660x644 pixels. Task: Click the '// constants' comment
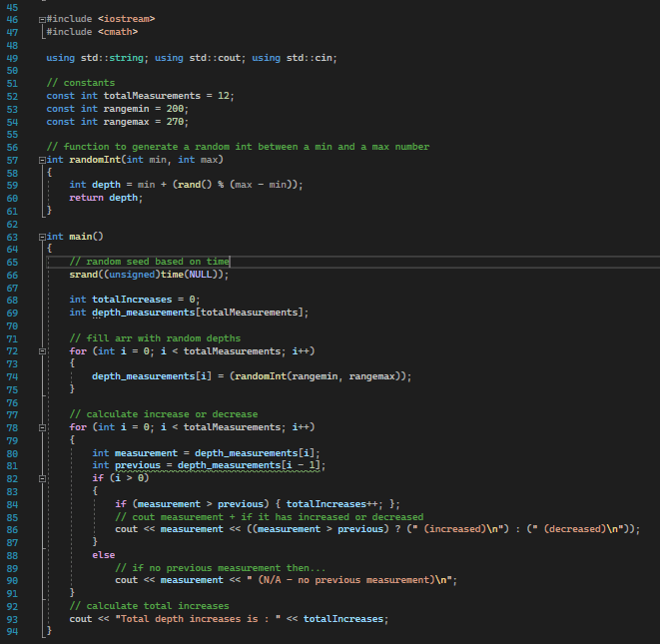pyautogui.click(x=80, y=83)
